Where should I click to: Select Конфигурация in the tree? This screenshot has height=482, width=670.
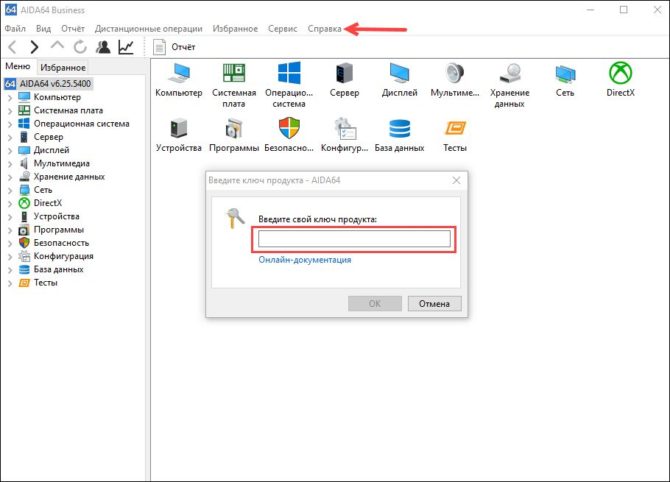[63, 256]
